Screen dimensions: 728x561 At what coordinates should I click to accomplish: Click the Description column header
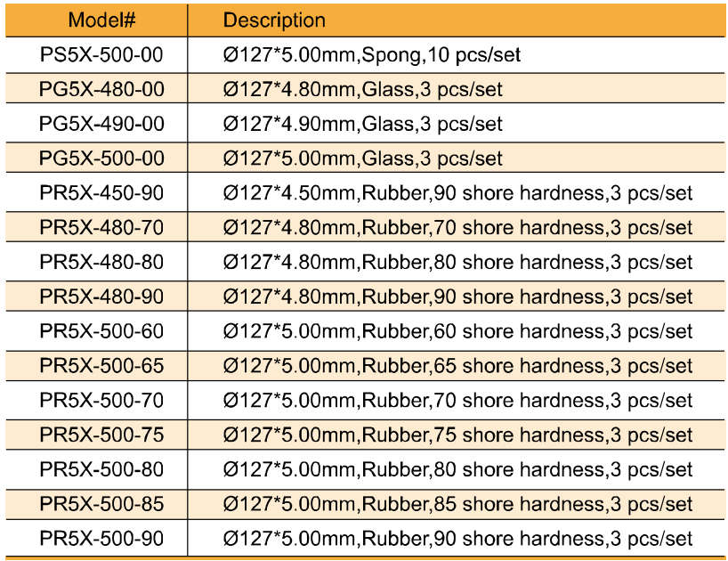point(274,20)
